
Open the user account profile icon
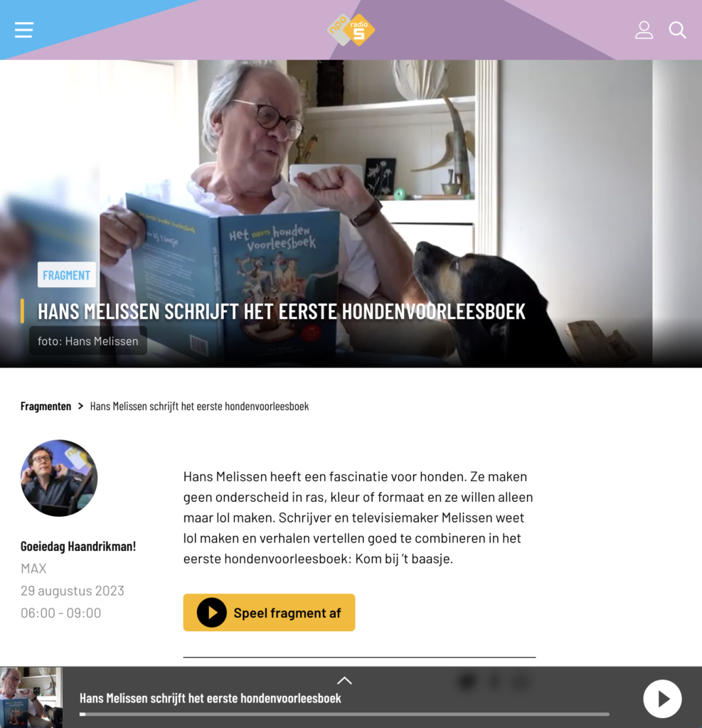pyautogui.click(x=644, y=30)
